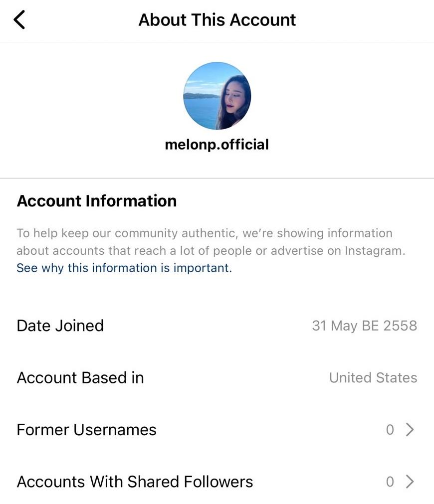Click the Shared Followers count of 0
Viewport: 434px width, 504px height.
390,482
